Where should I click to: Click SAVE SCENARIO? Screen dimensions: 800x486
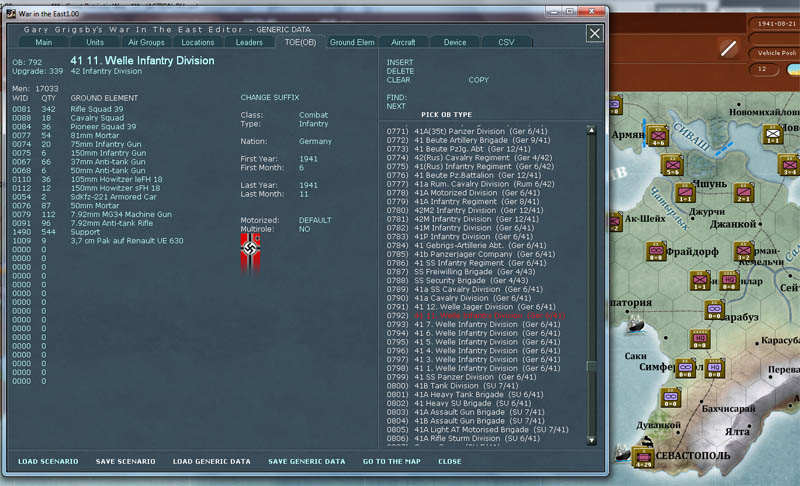point(126,462)
